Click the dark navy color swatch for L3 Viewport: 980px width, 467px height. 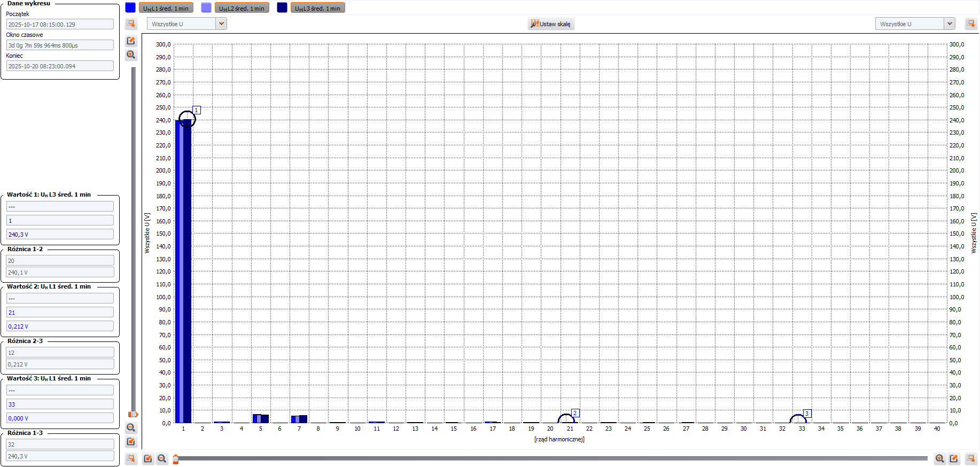pos(282,7)
